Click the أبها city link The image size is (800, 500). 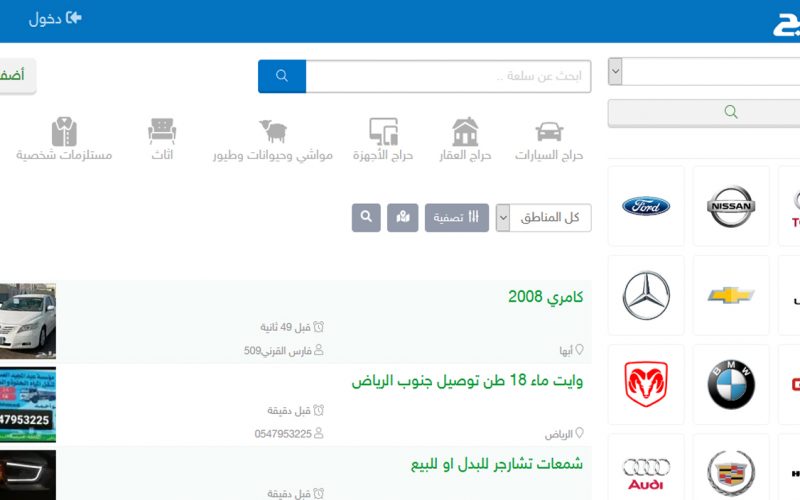(571, 351)
